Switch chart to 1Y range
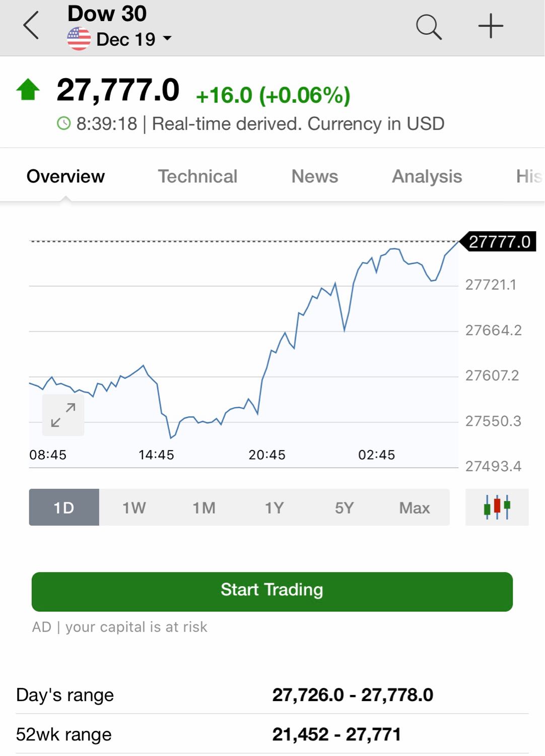This screenshot has height=756, width=545. pyautogui.click(x=274, y=508)
